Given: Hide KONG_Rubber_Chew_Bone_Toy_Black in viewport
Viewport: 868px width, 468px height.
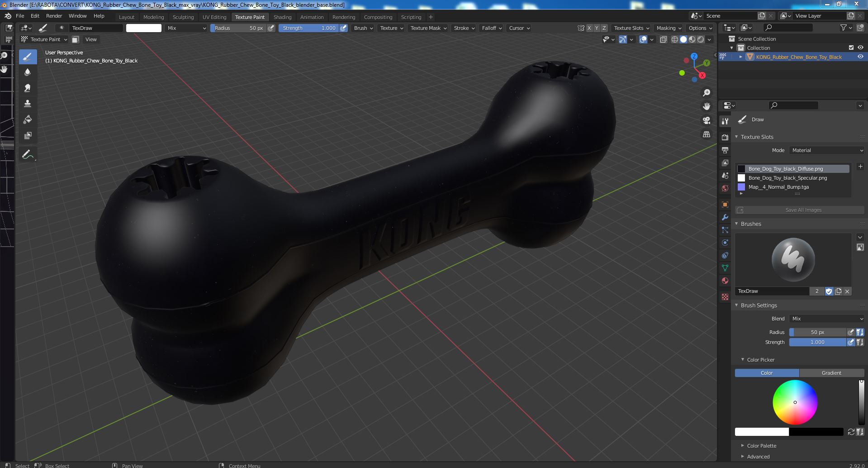Looking at the screenshot, I should coord(860,57).
